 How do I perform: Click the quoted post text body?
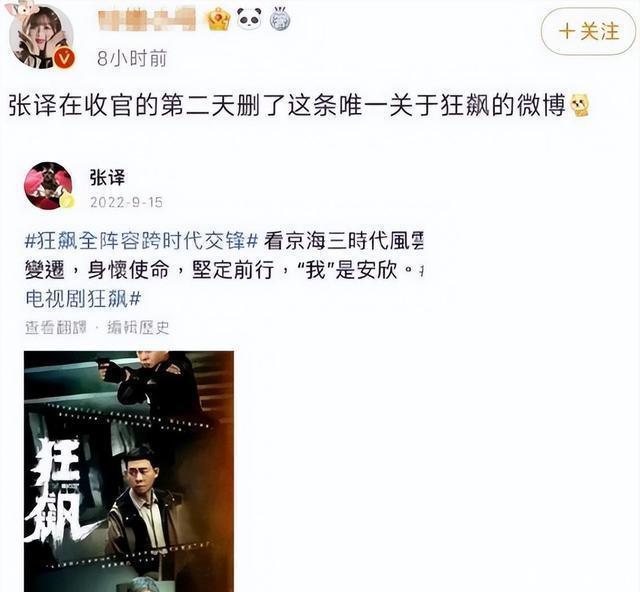[x=224, y=271]
